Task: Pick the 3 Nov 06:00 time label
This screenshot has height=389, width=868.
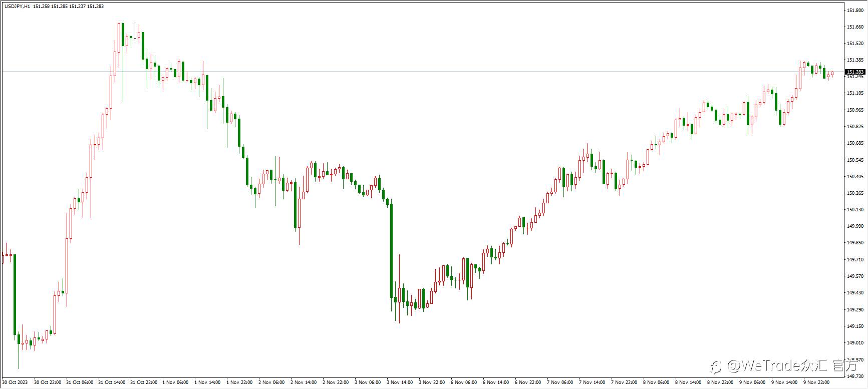Action: coord(368,382)
